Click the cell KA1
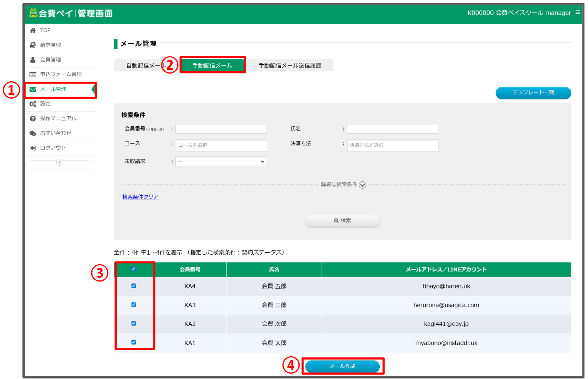This screenshot has height=379, width=588. click(x=190, y=343)
